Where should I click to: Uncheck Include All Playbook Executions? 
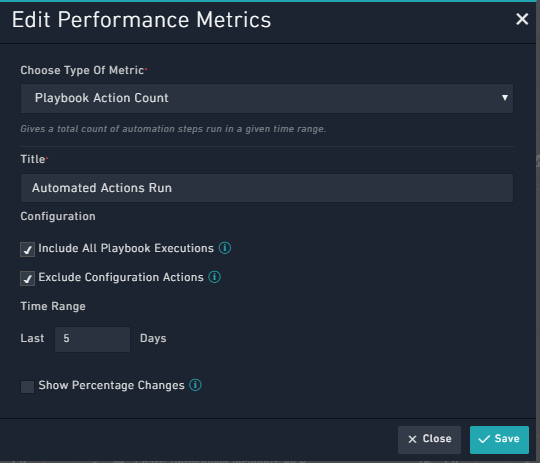click(x=28, y=249)
